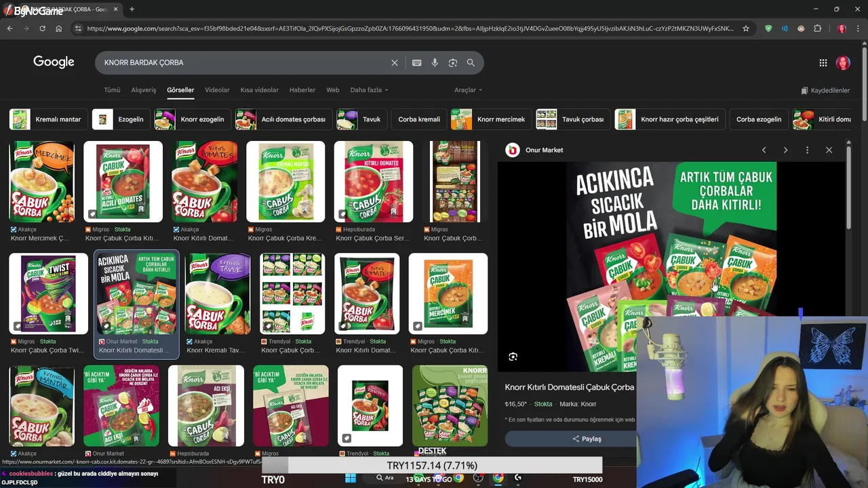Filter by the Acılı domates çorbası chip

283,119
